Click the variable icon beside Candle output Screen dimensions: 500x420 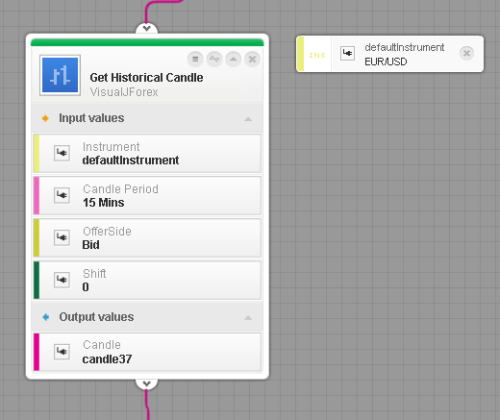pyautogui.click(x=62, y=352)
